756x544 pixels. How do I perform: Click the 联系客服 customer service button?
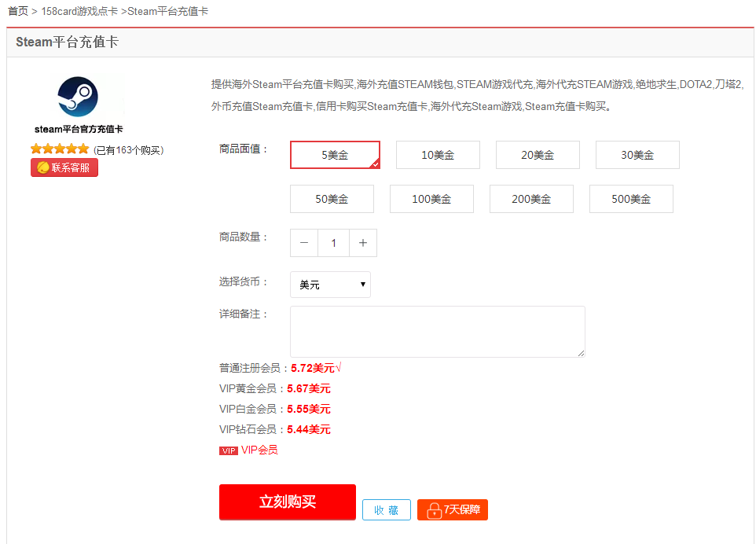[64, 167]
